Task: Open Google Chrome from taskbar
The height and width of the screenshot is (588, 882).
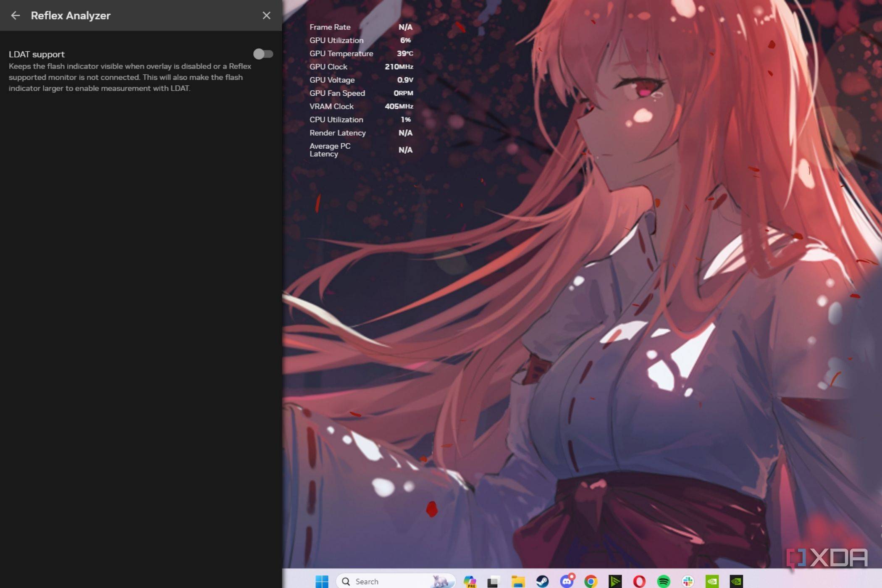Action: click(591, 581)
